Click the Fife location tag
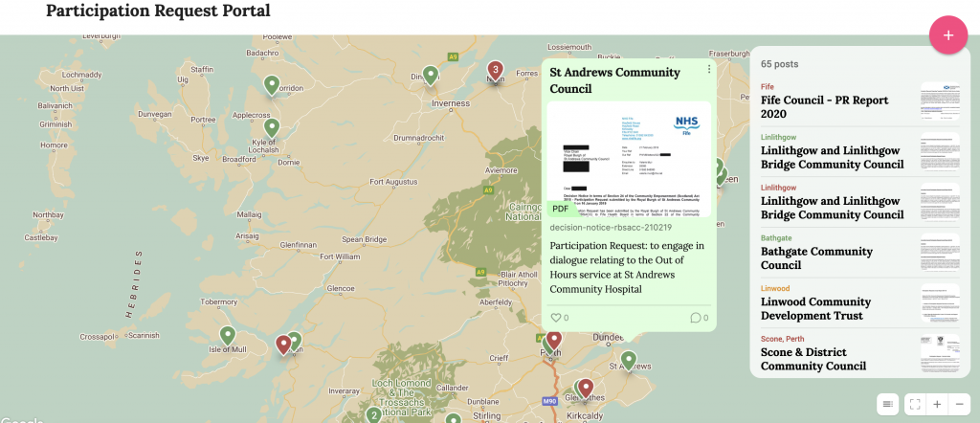Viewport: 980px width, 423px height. click(768, 87)
